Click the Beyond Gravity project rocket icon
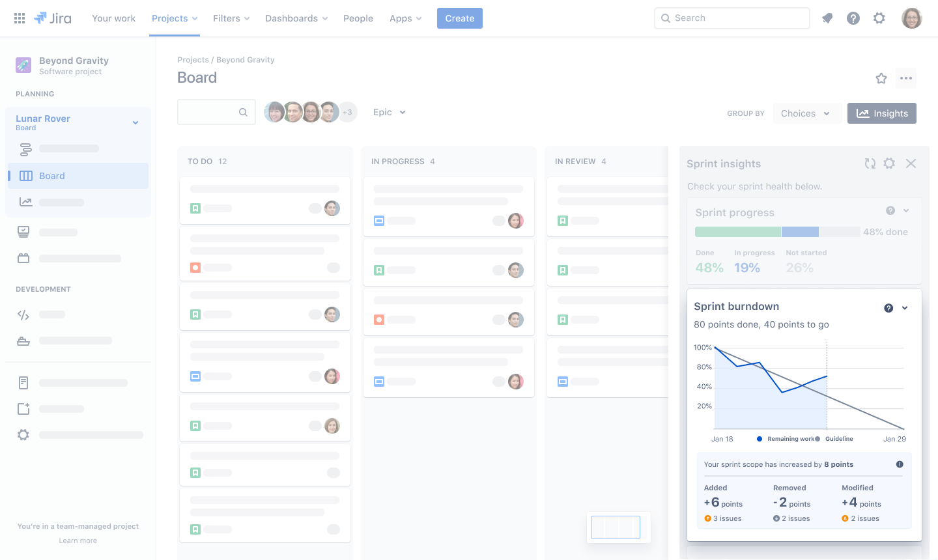 pos(23,65)
